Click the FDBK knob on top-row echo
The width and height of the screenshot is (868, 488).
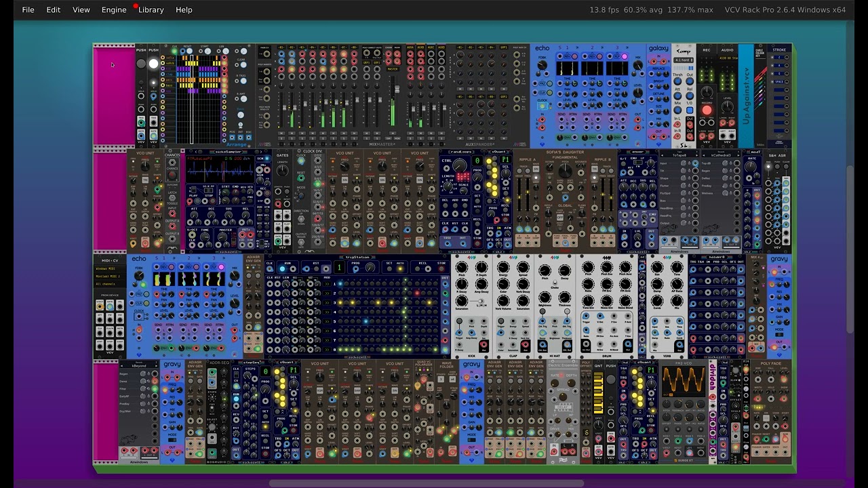(x=542, y=65)
